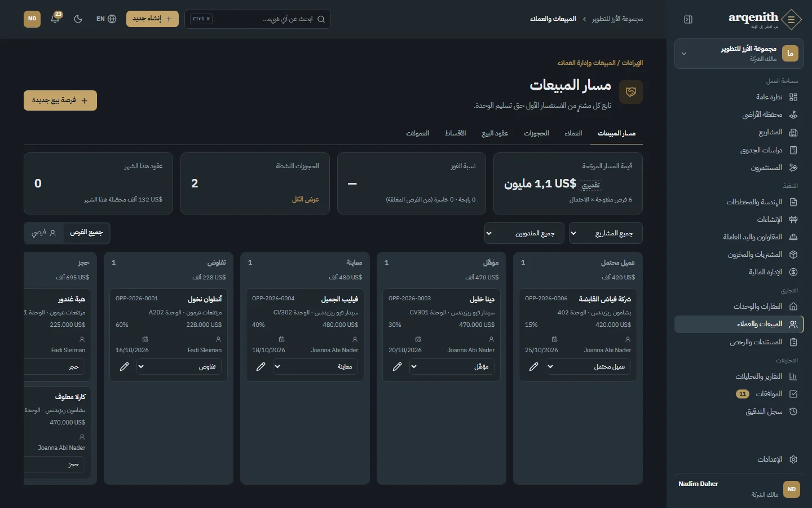Open شركة فياض القابضة opportunity card title
The height and width of the screenshot is (508, 812).
point(605,299)
